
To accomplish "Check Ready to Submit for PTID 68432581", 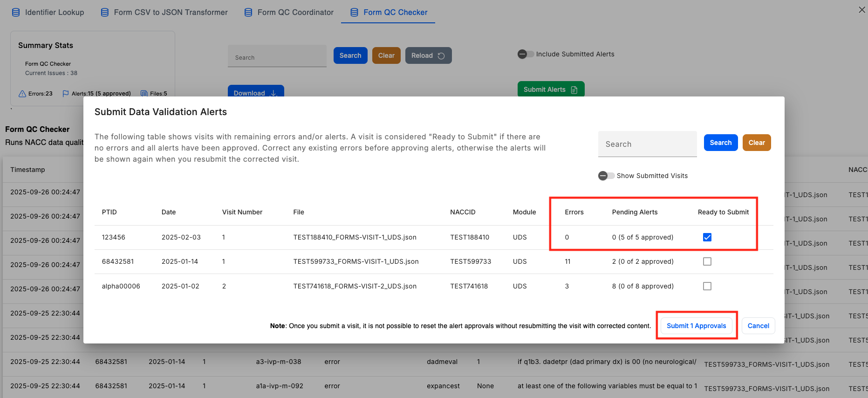I will pos(707,261).
